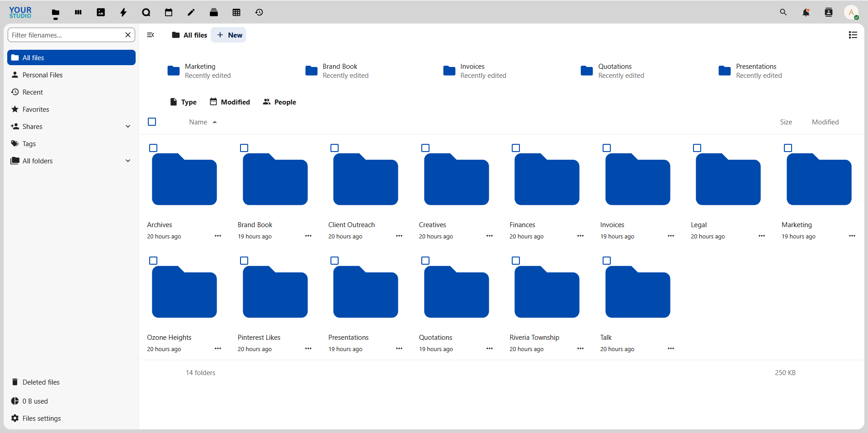Open the stacked layers app icon

(x=214, y=13)
